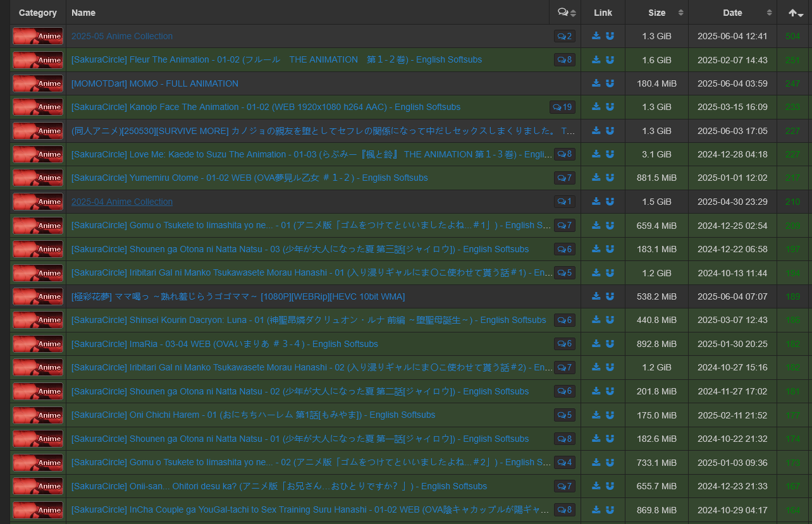
Task: Sort the list by Size column
Action: [657, 13]
